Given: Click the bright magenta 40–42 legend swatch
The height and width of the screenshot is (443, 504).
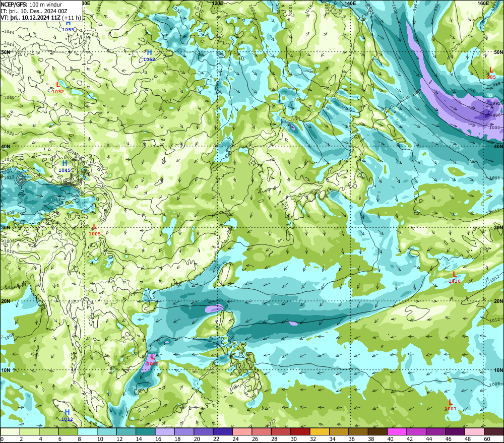Looking at the screenshot, I should point(397,431).
